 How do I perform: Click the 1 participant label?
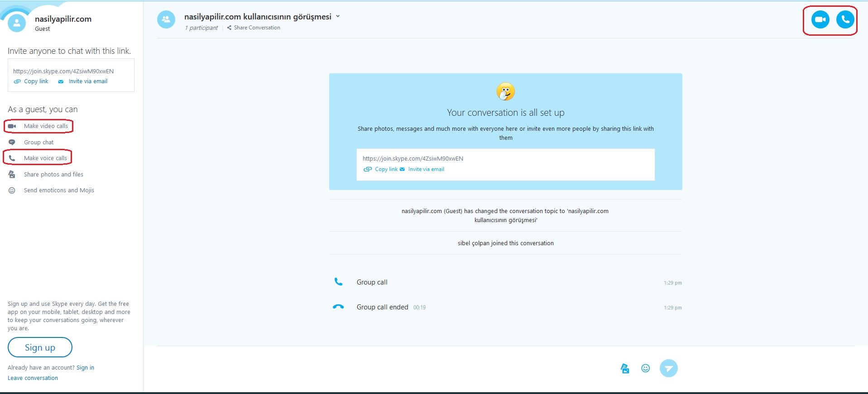click(201, 28)
